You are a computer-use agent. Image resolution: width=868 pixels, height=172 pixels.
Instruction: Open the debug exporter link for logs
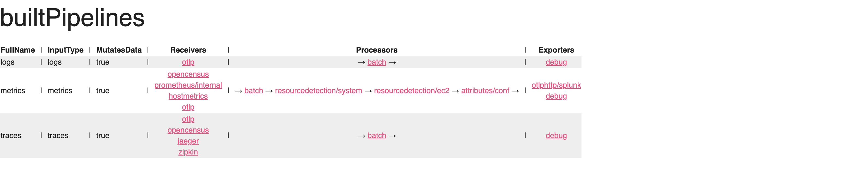(x=556, y=62)
